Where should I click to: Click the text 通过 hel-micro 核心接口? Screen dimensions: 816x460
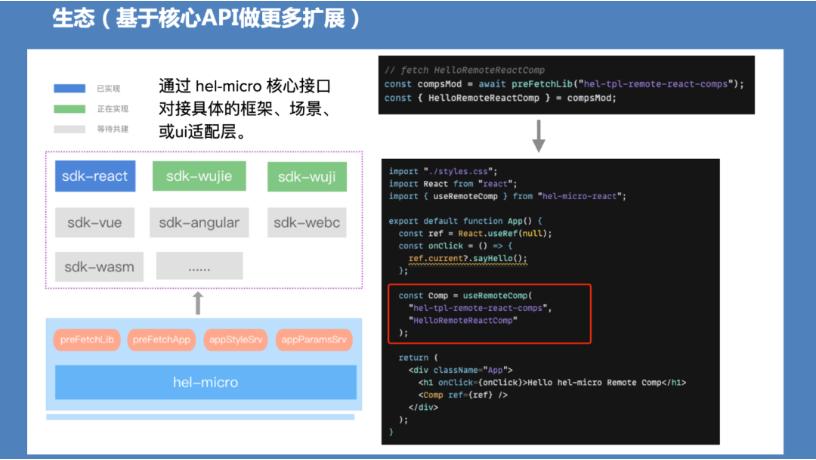(x=245, y=86)
